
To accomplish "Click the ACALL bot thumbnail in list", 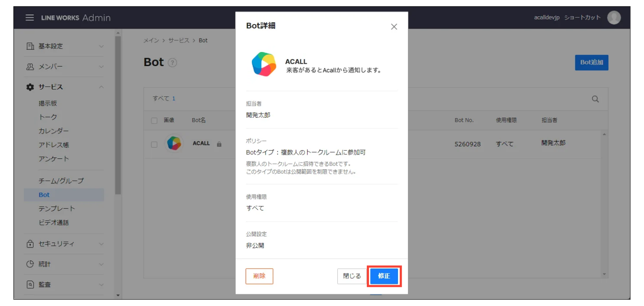I will tap(174, 143).
